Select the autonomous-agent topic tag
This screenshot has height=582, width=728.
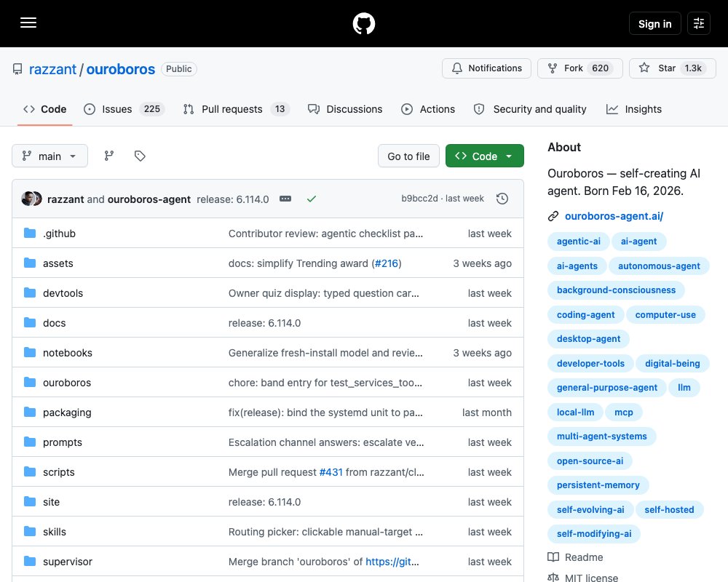[659, 266]
